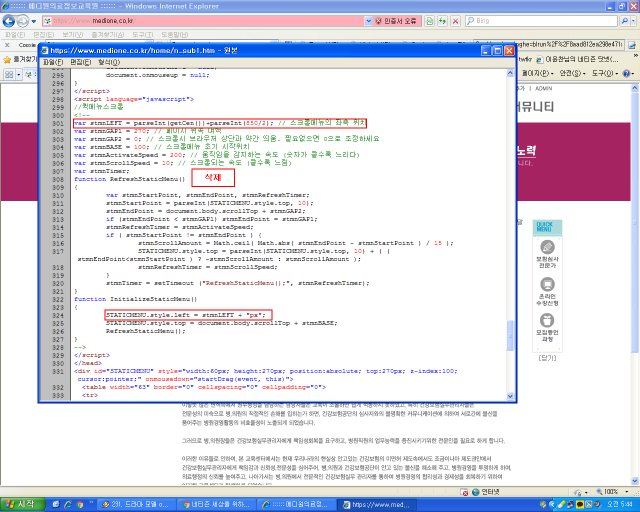Click the 인터넷 security zone status indicator
This screenshot has width=640, height=512.
tap(486, 492)
